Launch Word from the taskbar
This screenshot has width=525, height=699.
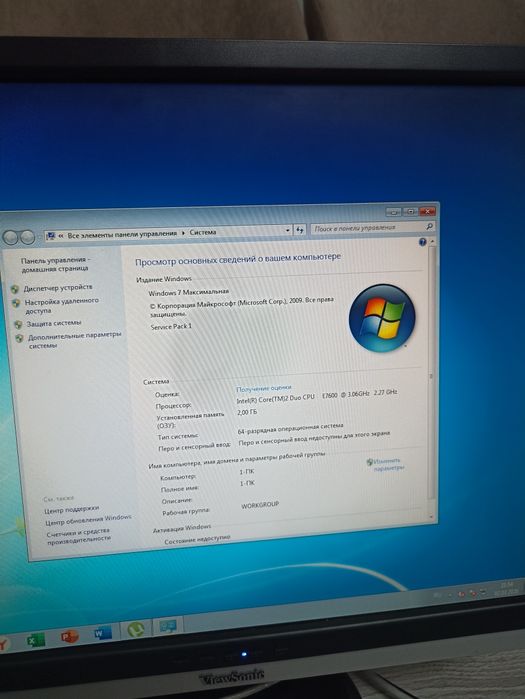[x=103, y=633]
